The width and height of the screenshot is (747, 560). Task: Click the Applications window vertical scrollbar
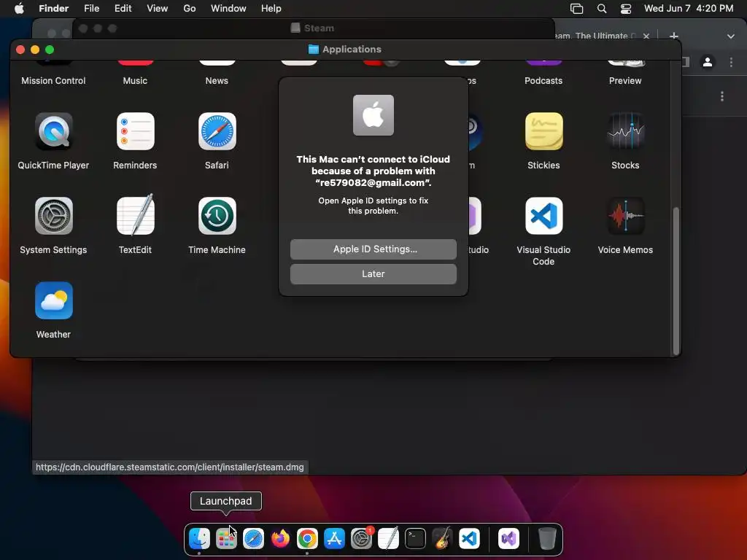[x=676, y=281]
